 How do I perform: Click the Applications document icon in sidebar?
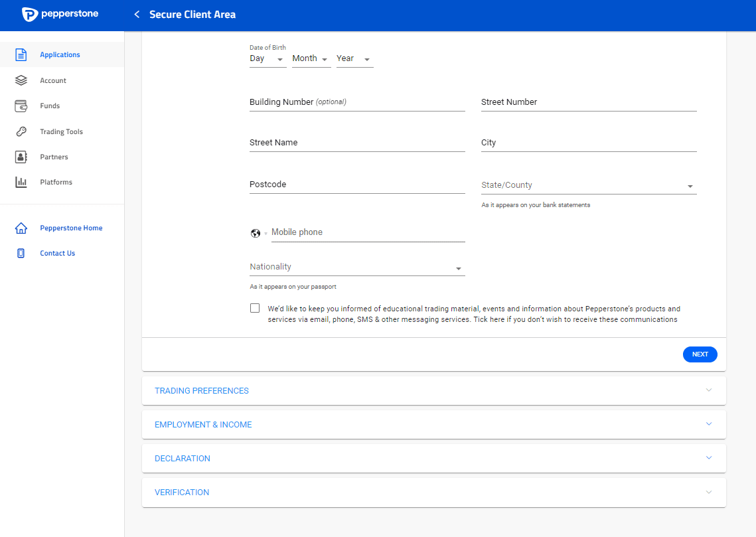click(x=21, y=55)
